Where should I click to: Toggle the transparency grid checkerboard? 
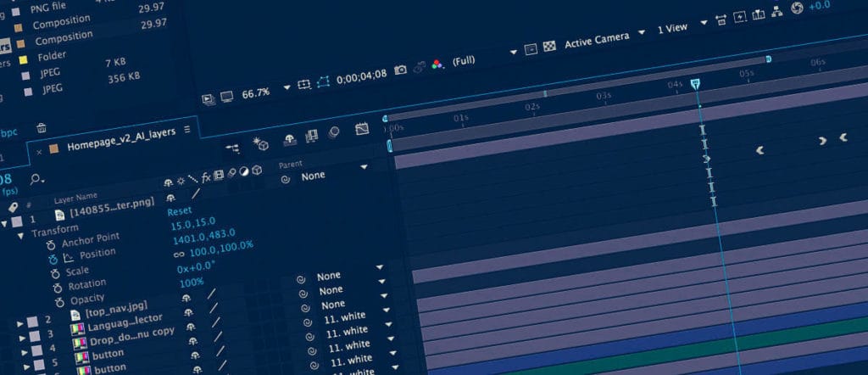[x=549, y=46]
